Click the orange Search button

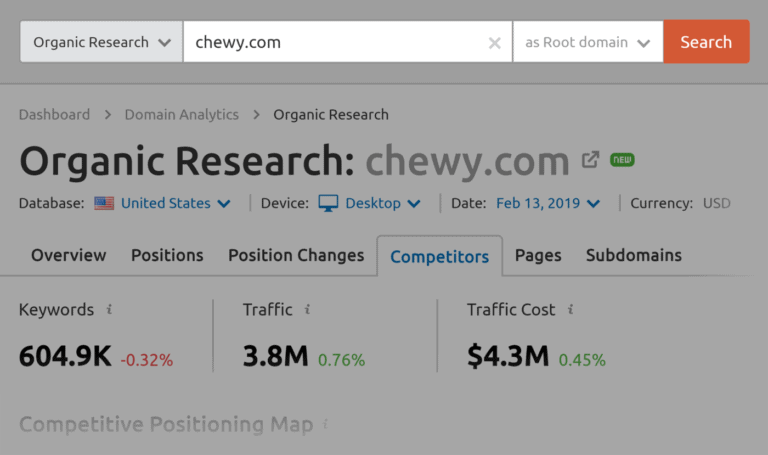pyautogui.click(x=706, y=42)
